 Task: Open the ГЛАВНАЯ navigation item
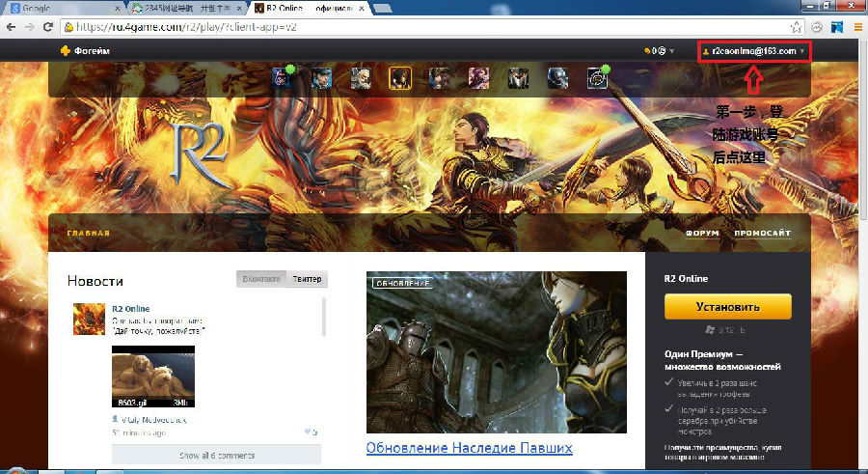click(89, 234)
